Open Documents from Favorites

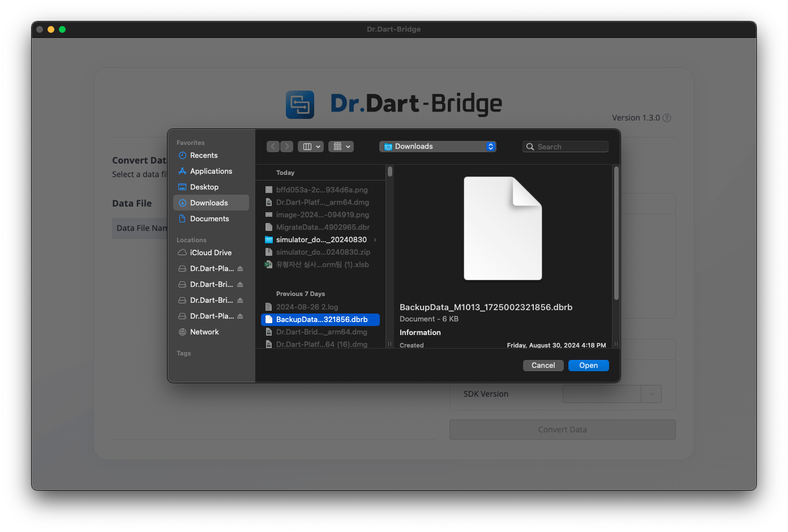(x=209, y=219)
